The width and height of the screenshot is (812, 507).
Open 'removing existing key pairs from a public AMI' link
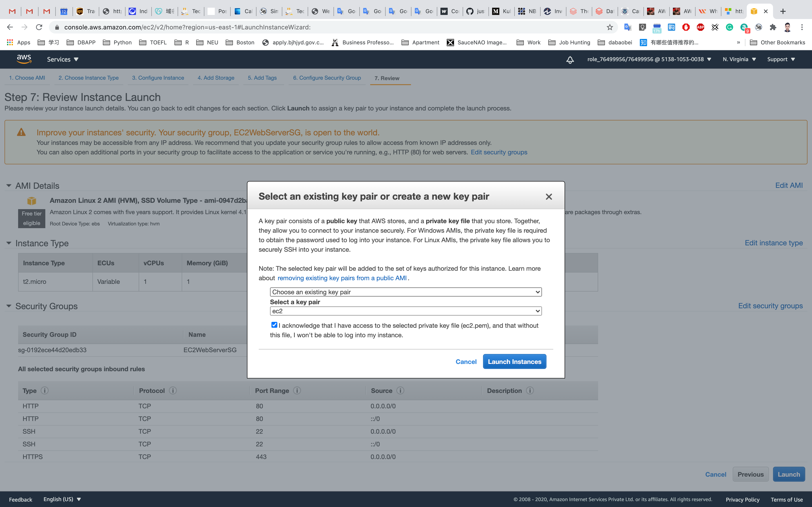tap(342, 278)
